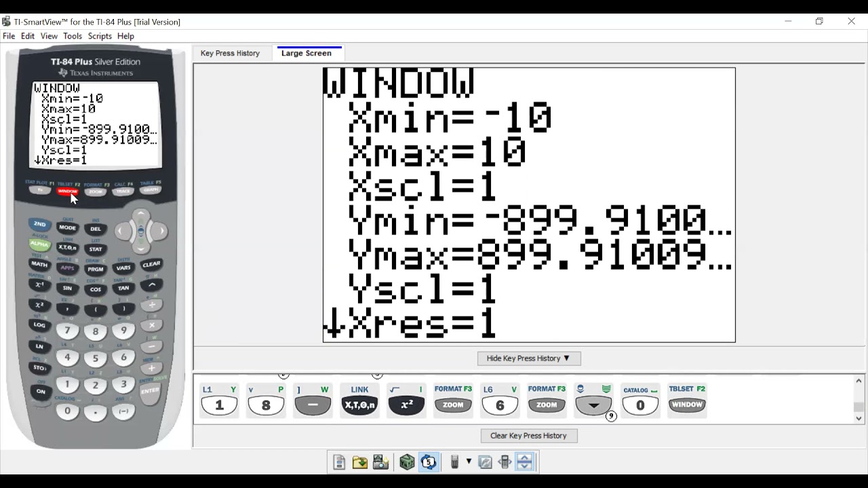Click the blue 2ND key
This screenshot has height=488, width=868.
point(39,224)
